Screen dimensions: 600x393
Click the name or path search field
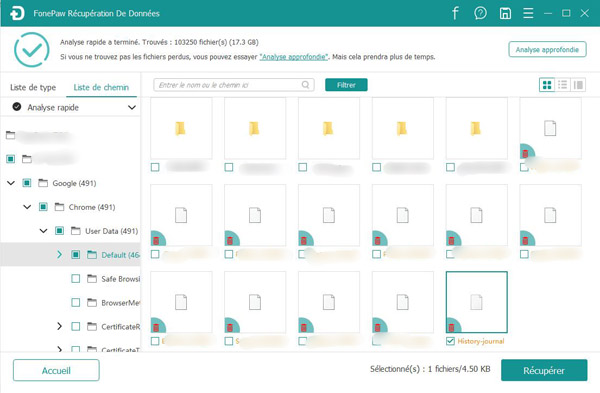click(234, 85)
